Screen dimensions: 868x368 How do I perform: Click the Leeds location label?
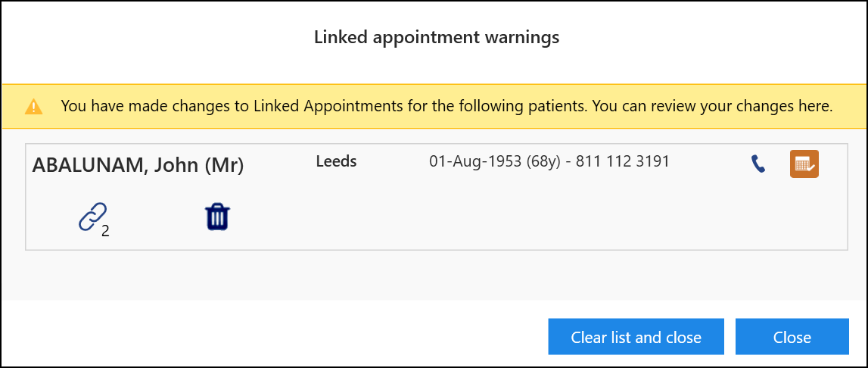[336, 161]
